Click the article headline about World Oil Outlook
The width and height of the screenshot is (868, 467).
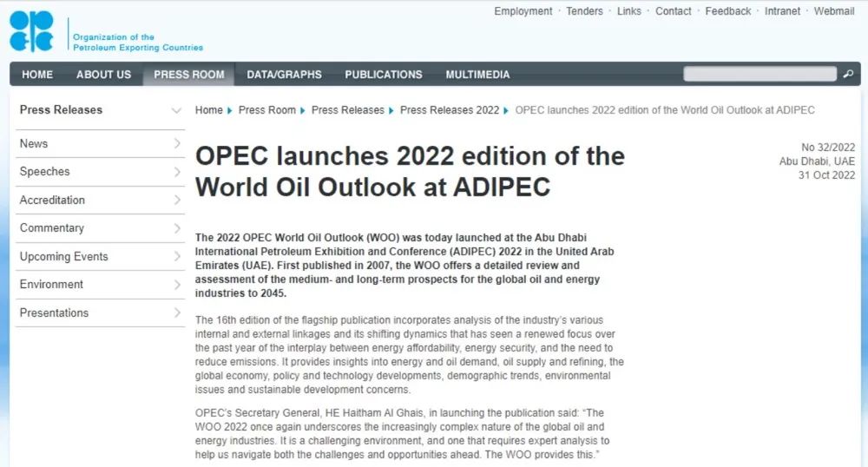(411, 172)
